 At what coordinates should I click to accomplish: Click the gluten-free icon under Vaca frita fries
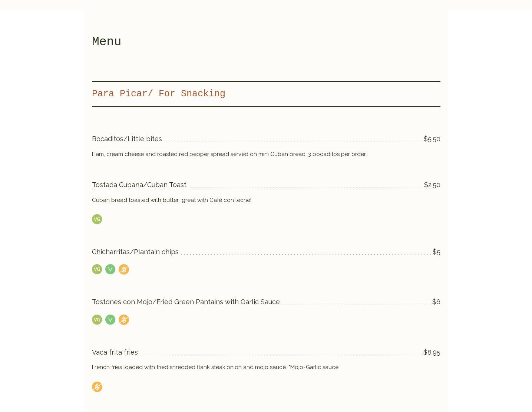pyautogui.click(x=97, y=387)
